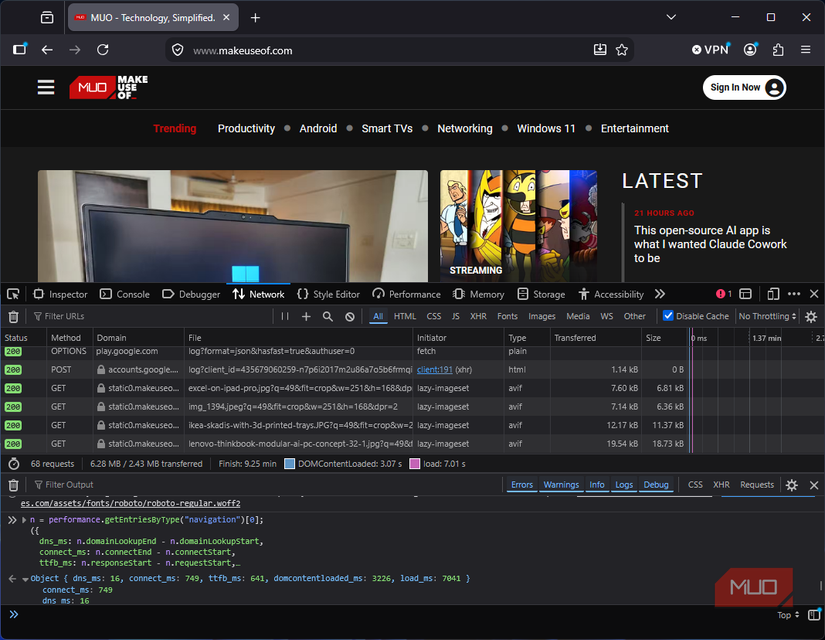Expand the more DevTools tabs chevron

[x=660, y=294]
